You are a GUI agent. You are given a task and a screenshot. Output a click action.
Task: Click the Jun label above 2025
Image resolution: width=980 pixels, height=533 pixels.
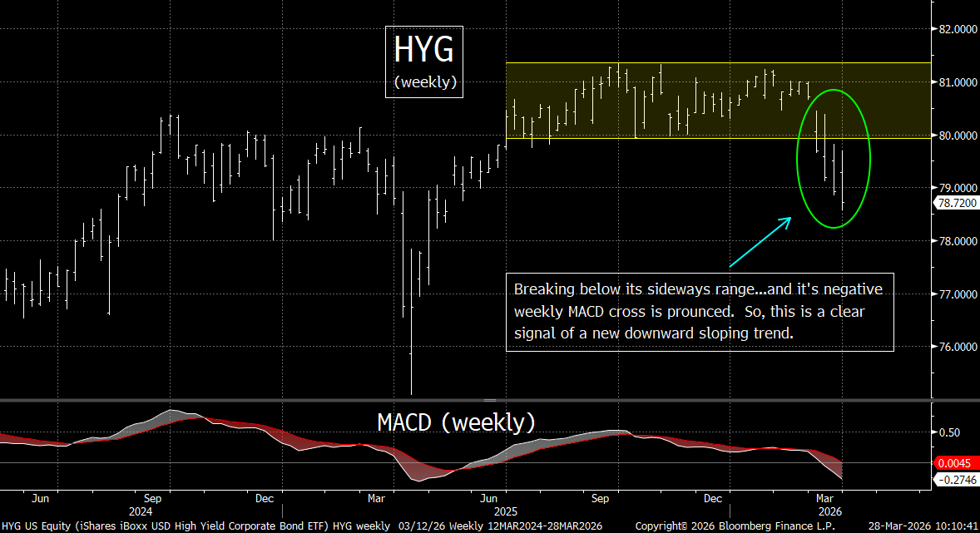[488, 498]
